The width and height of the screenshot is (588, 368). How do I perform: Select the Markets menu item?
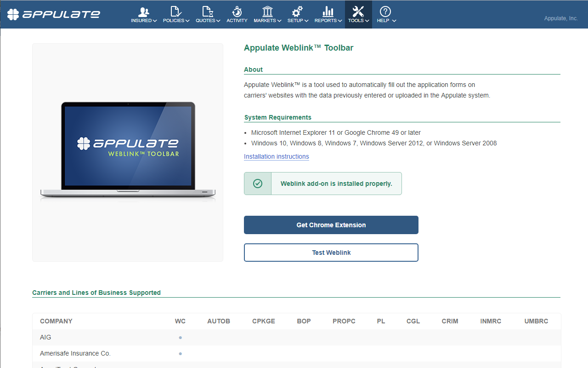pos(265,20)
